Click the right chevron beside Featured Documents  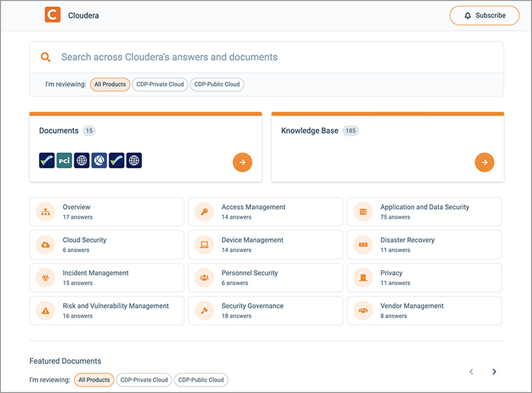(494, 371)
